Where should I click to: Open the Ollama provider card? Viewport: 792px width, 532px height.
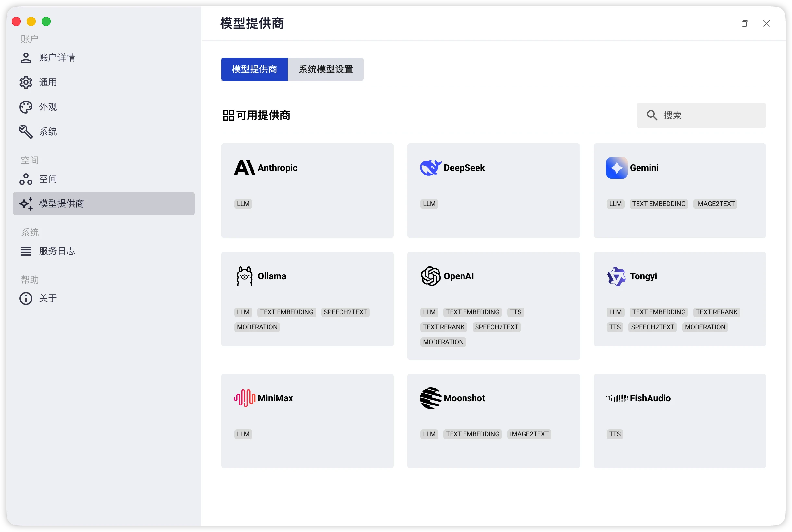[308, 299]
